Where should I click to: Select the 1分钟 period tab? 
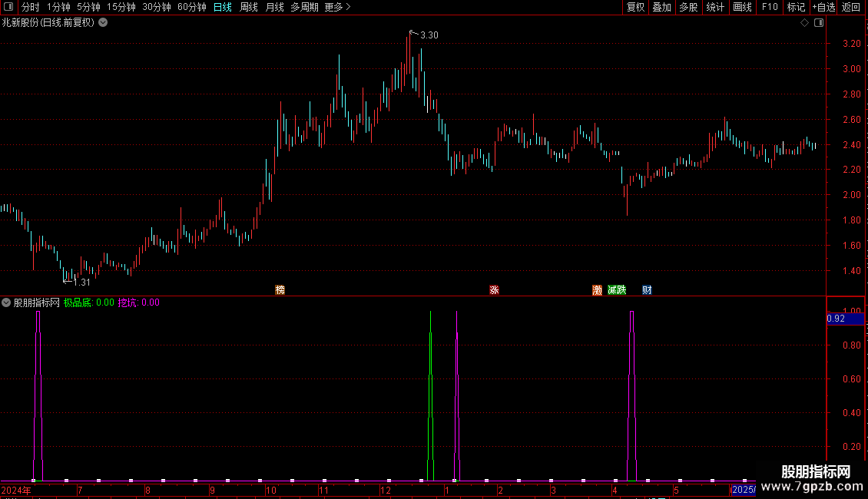58,7
